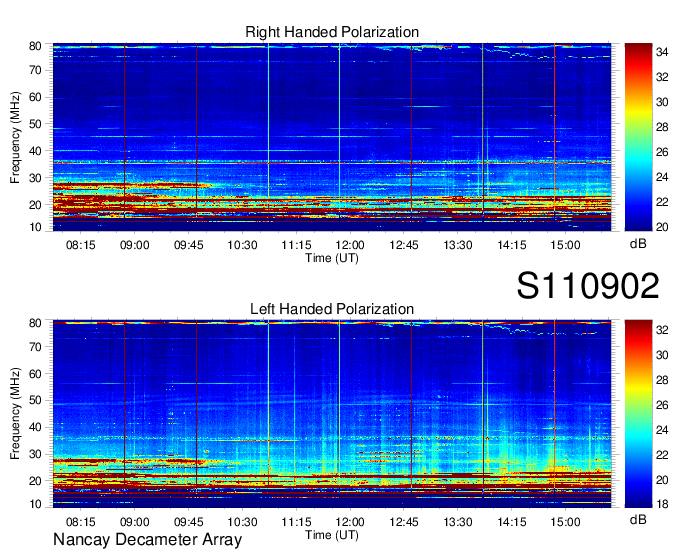Click the 12:45 time tick of Right Handed plot
This screenshot has width=680, height=552.
pyautogui.click(x=404, y=245)
